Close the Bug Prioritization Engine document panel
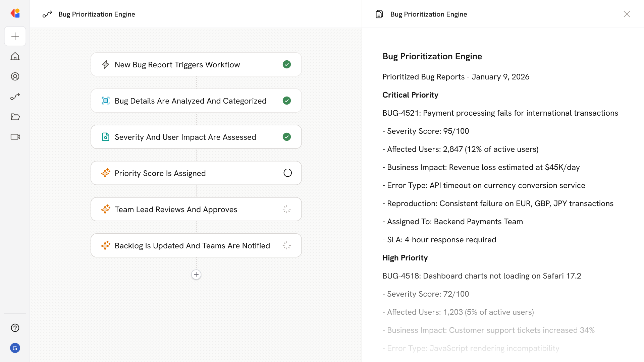 click(627, 14)
